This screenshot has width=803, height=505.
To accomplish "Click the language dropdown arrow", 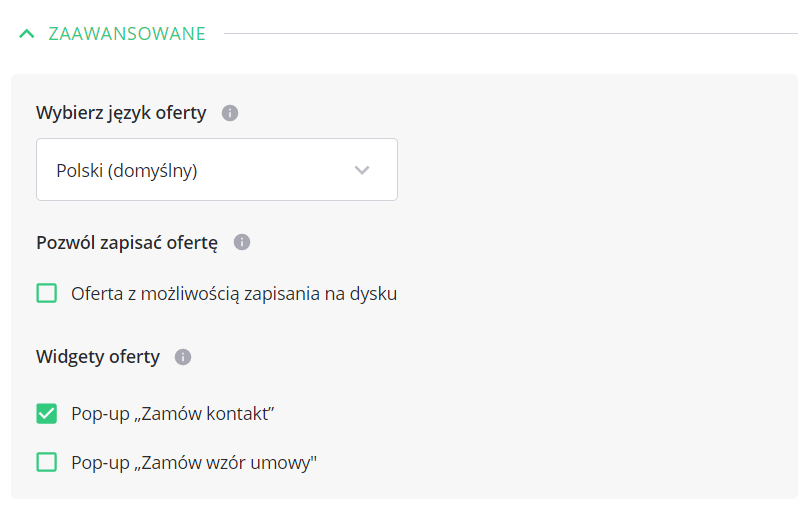I will pos(362,170).
